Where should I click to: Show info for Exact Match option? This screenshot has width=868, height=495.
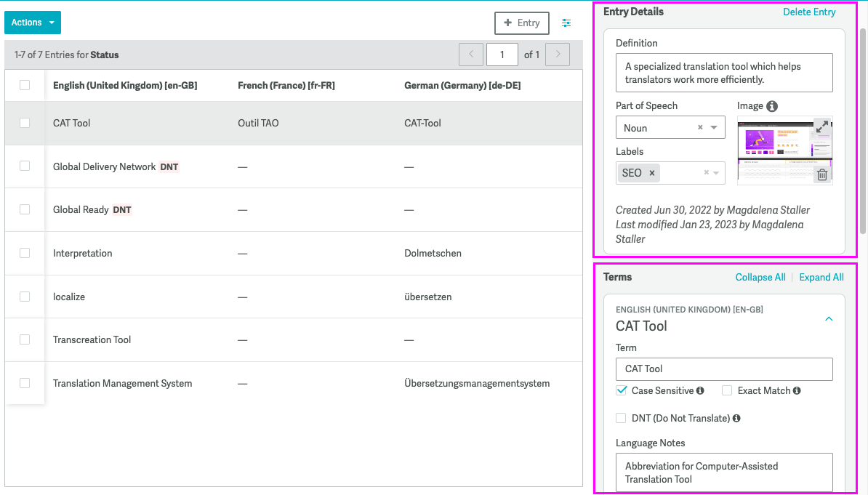[797, 391]
